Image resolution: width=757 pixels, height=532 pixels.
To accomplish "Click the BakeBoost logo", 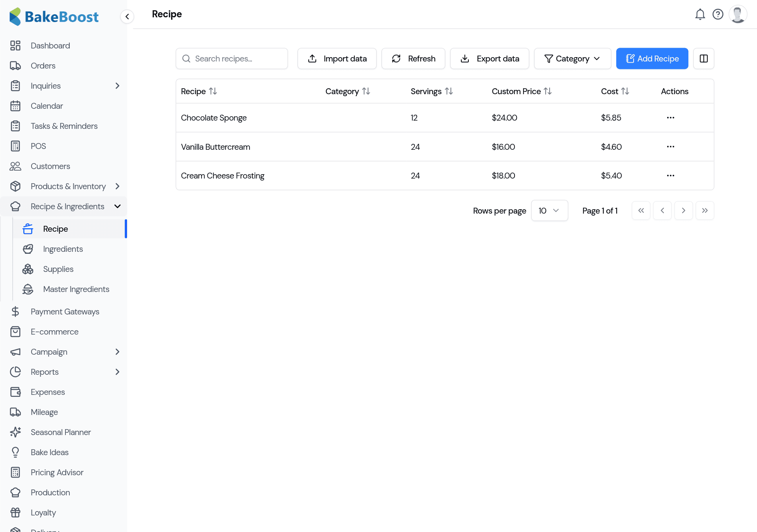I will 54,17.
